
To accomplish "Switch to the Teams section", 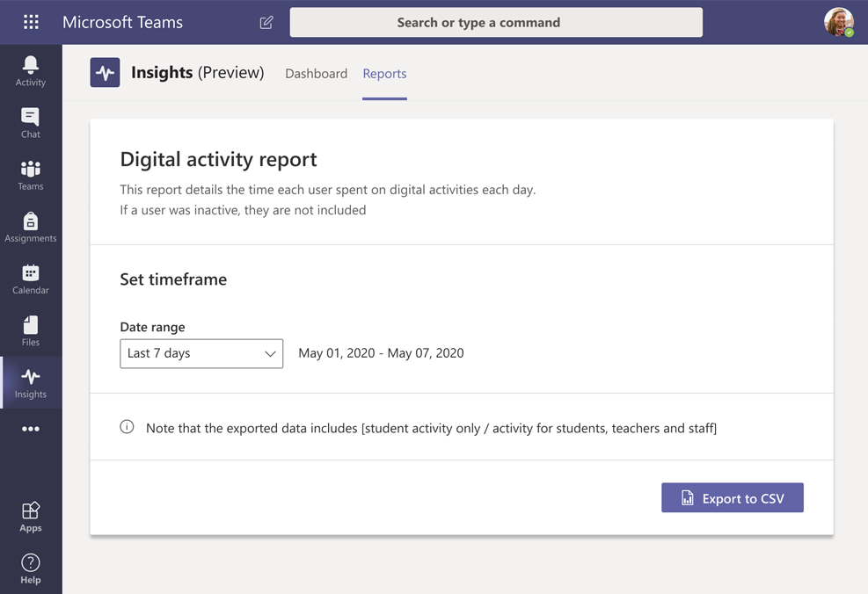I will coord(30,174).
